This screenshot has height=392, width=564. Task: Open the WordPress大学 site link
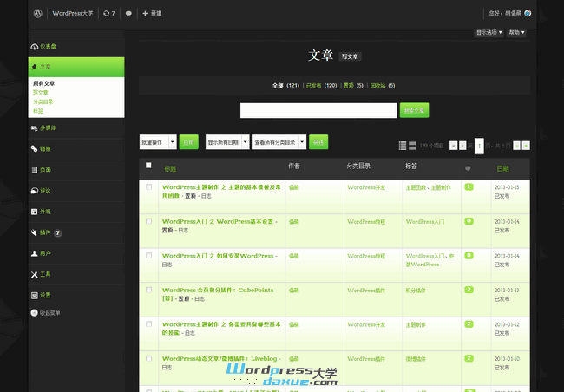tap(73, 14)
